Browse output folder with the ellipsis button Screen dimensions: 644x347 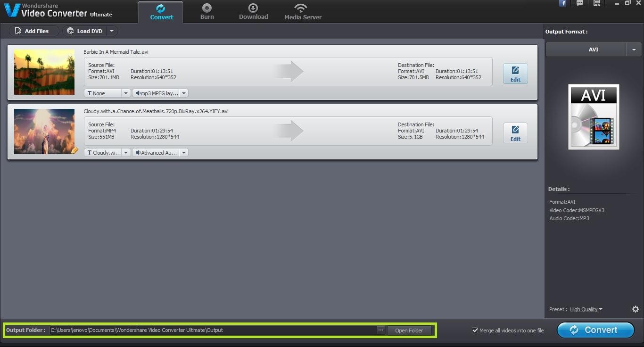(x=381, y=330)
